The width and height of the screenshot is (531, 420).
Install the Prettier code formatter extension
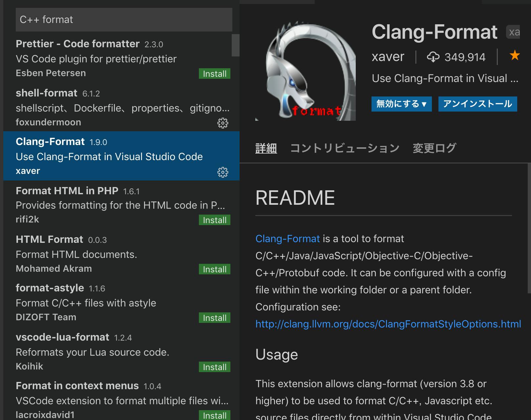[x=214, y=73]
